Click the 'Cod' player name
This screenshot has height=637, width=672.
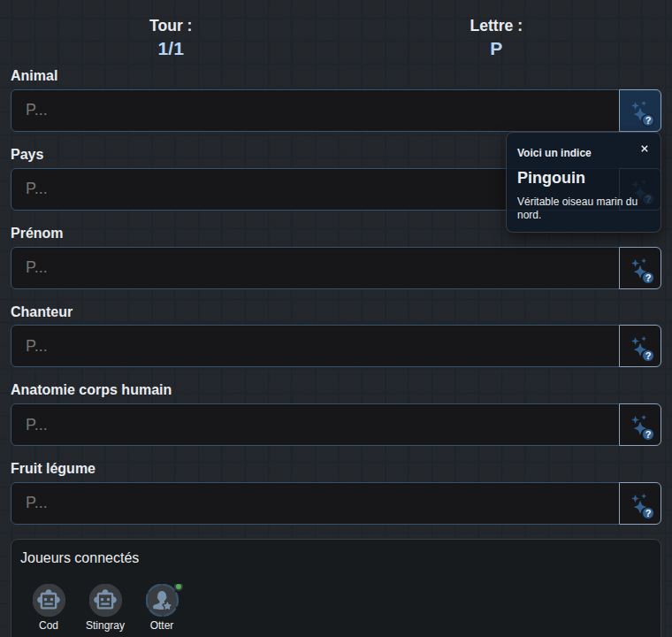coord(49,625)
